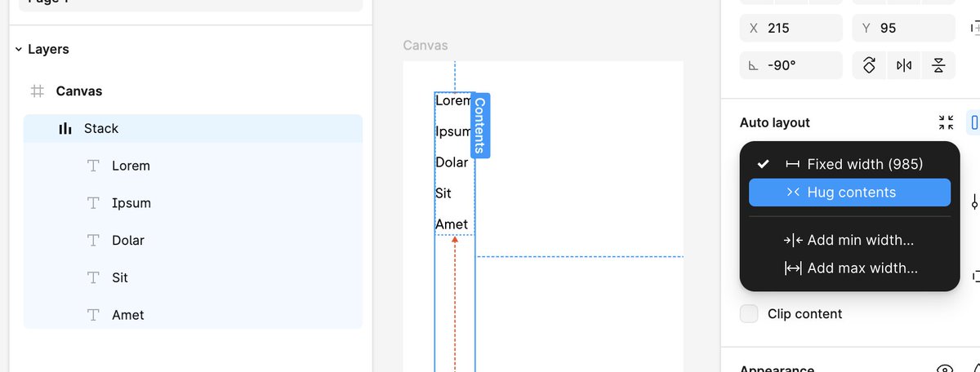The image size is (980, 372).
Task: Click the Contents label on canvas
Action: [x=479, y=125]
